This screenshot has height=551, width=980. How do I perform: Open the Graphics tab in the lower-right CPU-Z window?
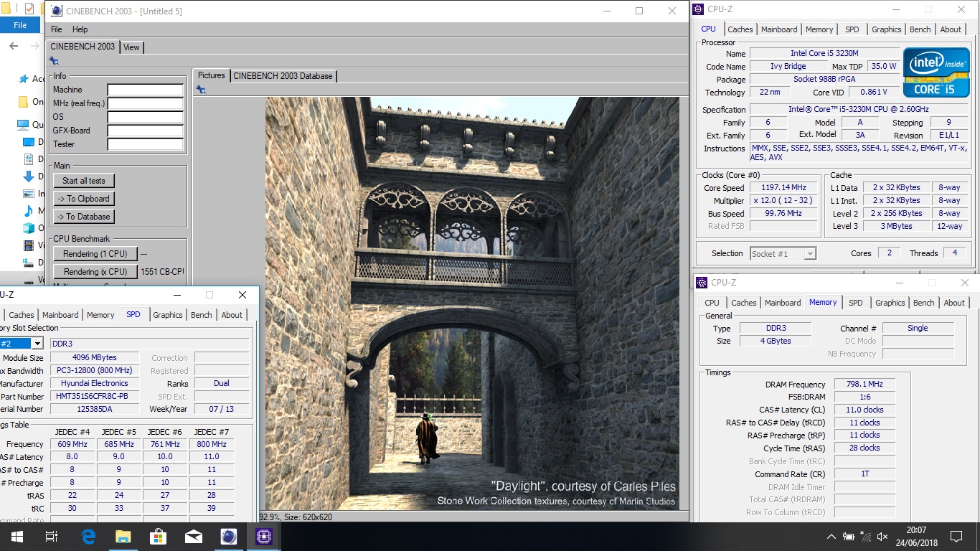point(890,303)
